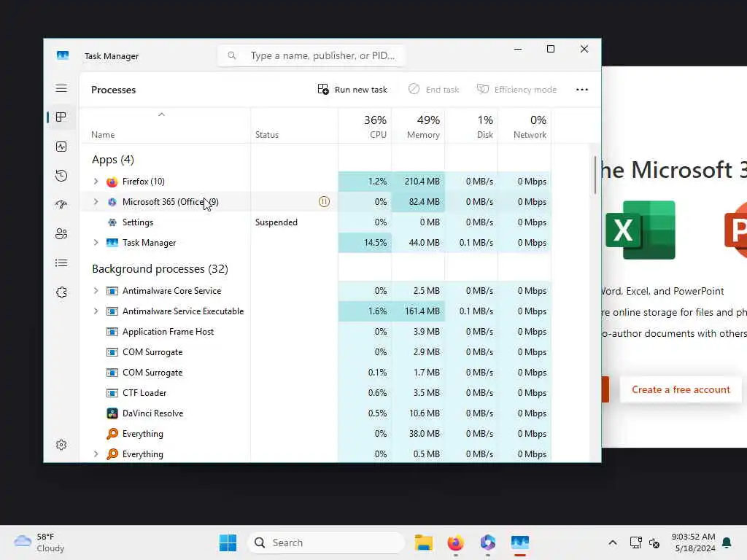Open the Performance page icon

(x=61, y=147)
